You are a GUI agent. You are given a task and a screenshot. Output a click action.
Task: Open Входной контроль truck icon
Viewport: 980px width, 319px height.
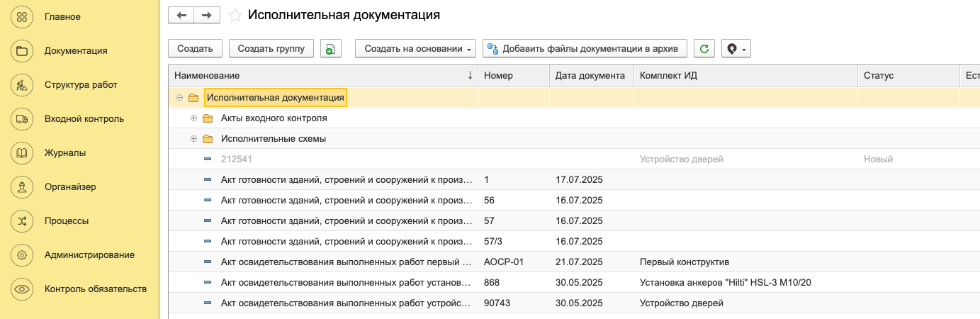22,119
